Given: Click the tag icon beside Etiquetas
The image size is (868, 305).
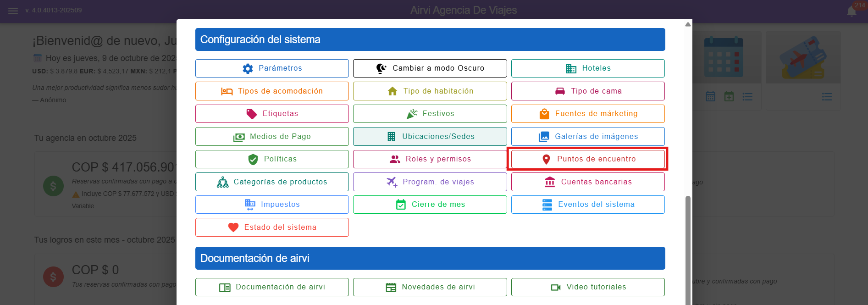Looking at the screenshot, I should pyautogui.click(x=252, y=114).
